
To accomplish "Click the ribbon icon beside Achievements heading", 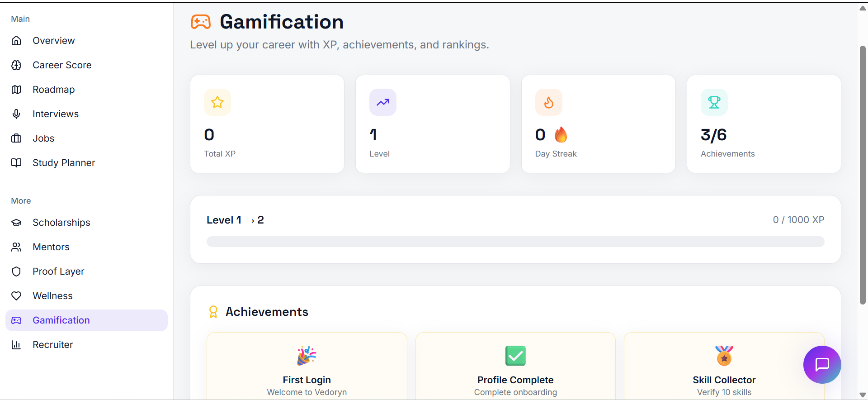I will point(213,312).
